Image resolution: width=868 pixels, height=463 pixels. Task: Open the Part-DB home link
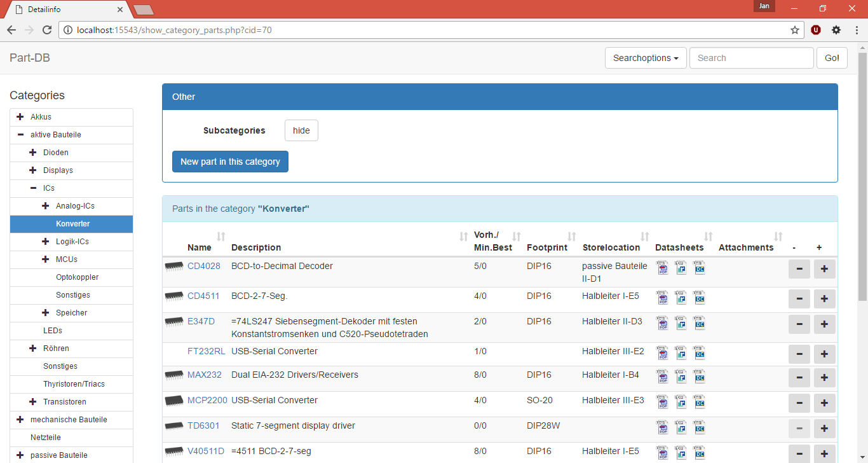pos(30,58)
